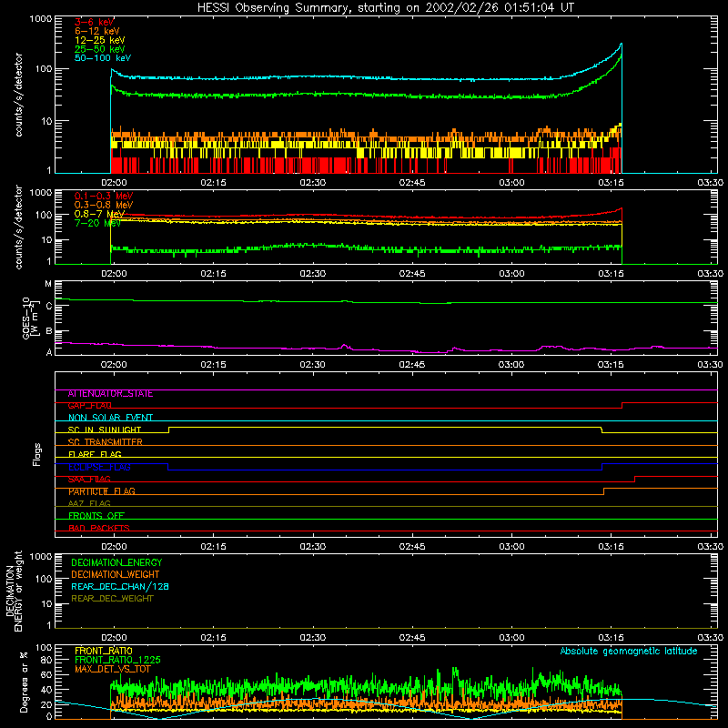Click the '1000' tick of the keV panel
This screenshot has width=728, height=728.
click(x=41, y=19)
